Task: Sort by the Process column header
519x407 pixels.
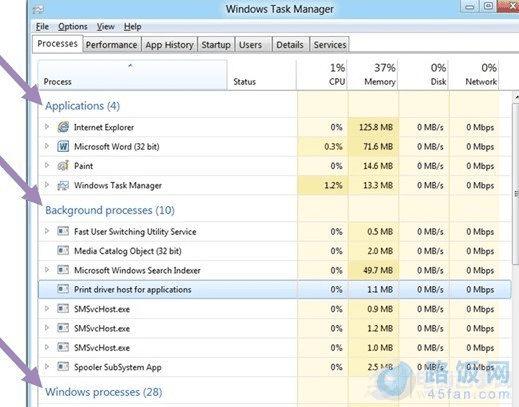Action: click(132, 75)
